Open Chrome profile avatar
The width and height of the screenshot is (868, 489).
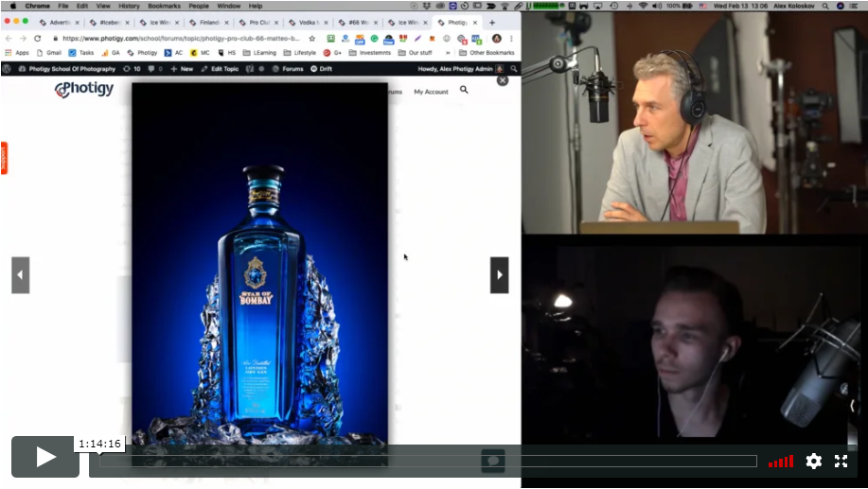tap(497, 38)
